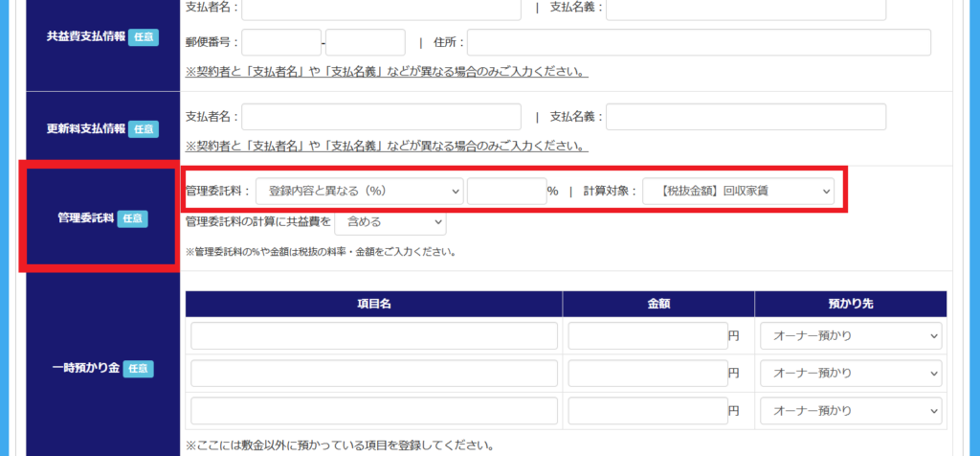Image resolution: width=980 pixels, height=456 pixels.
Task: Open second row 預かり先 オーナー預かり dropdown
Action: tap(851, 373)
